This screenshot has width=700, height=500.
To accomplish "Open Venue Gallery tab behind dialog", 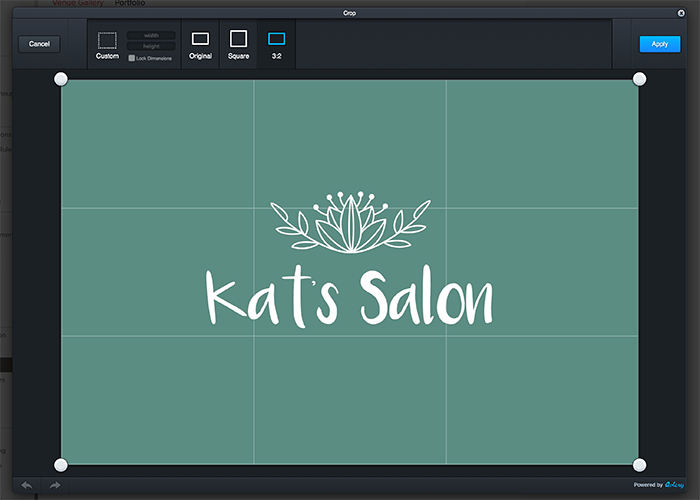I will (78, 3).
